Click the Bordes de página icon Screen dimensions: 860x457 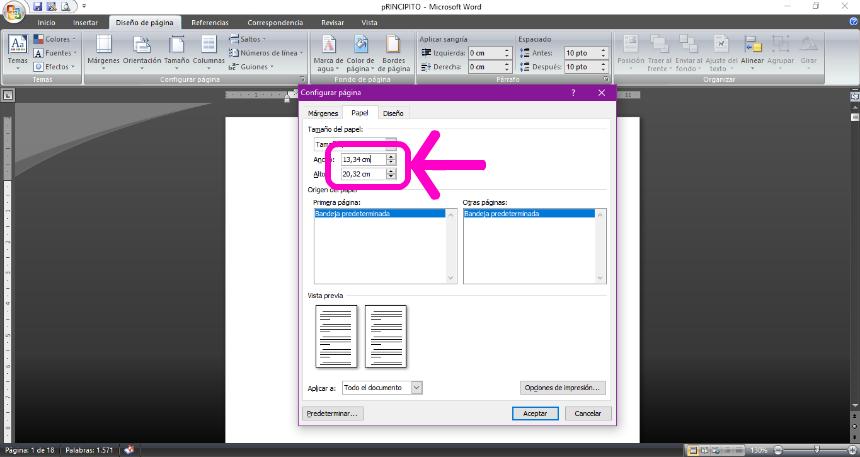(393, 50)
